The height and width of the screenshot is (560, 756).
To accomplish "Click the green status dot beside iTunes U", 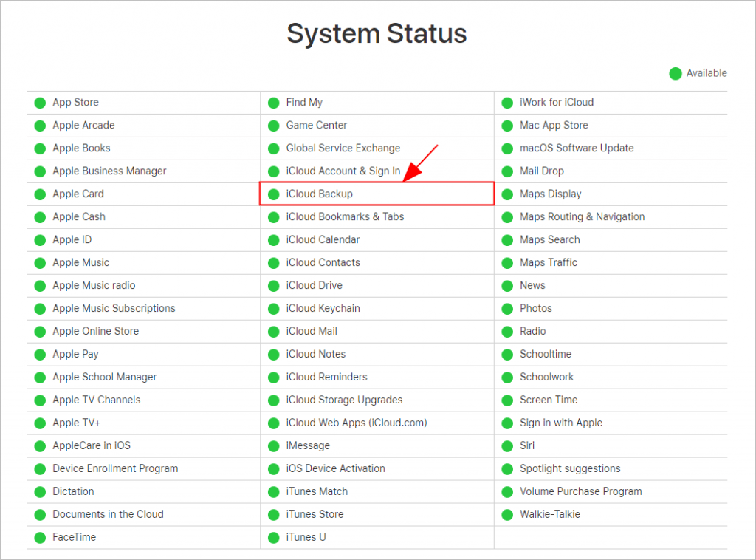I will (274, 537).
